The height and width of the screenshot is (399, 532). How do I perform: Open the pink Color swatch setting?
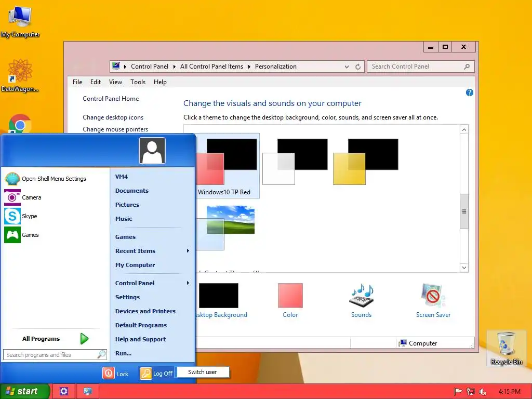click(290, 296)
